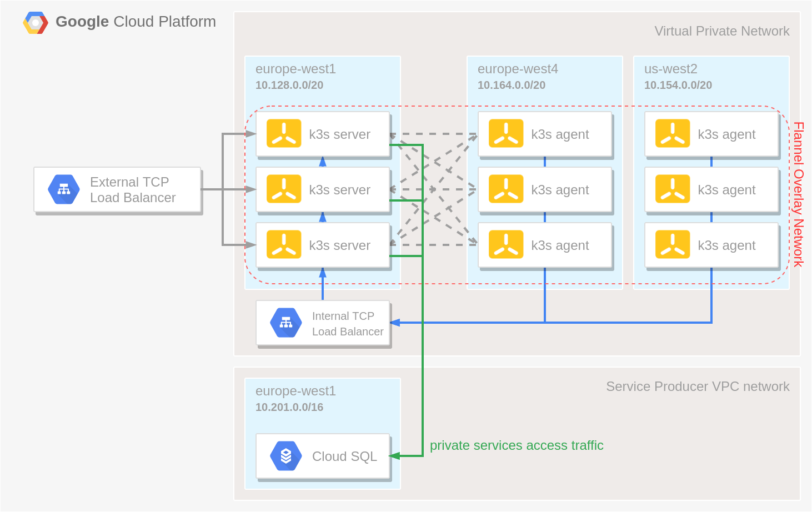Click the middle k3s agent icon in europe-west4
This screenshot has height=512, width=812.
pyautogui.click(x=506, y=189)
